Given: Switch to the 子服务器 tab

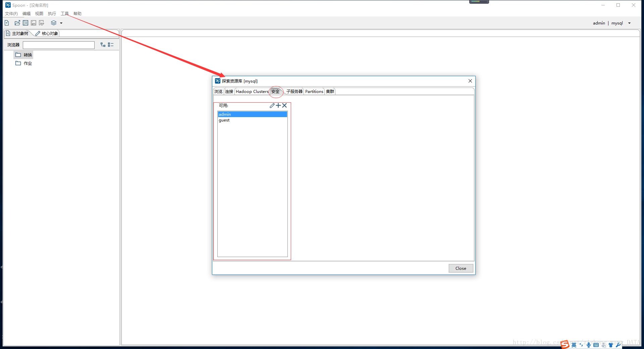Looking at the screenshot, I should (x=294, y=92).
